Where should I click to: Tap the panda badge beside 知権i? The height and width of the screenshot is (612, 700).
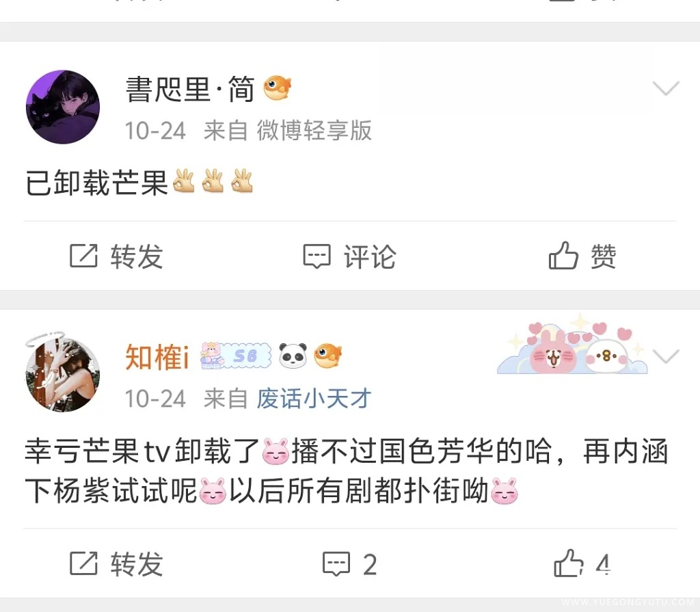click(x=293, y=355)
